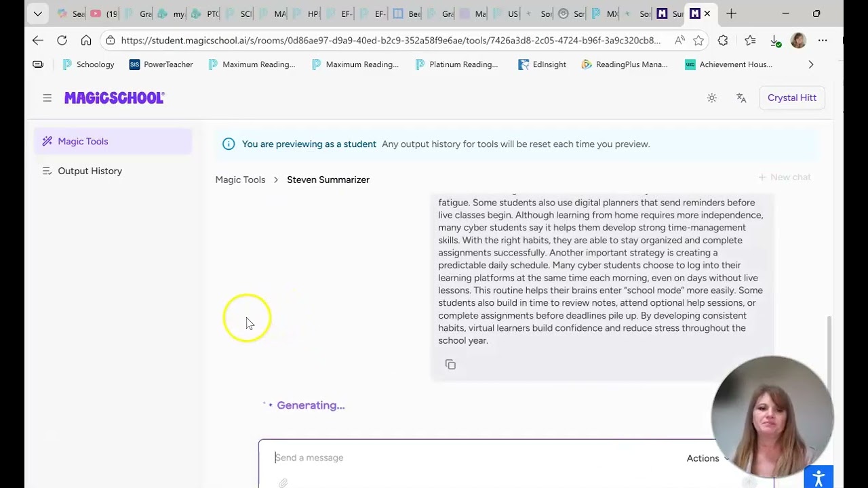The image size is (868, 488).
Task: Refresh the page
Action: pyautogui.click(x=62, y=41)
